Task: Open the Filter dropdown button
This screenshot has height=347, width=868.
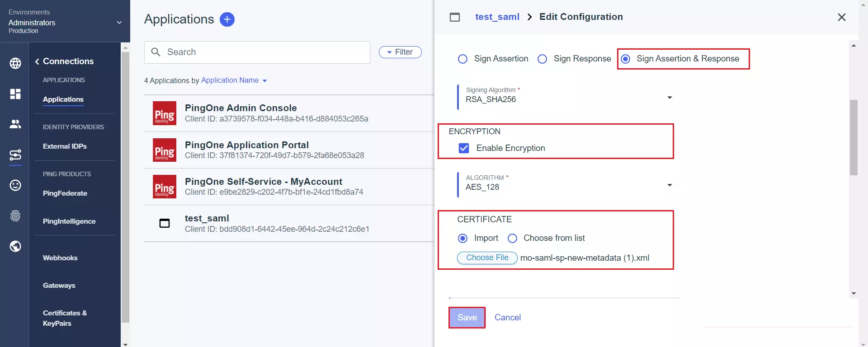Action: (400, 52)
